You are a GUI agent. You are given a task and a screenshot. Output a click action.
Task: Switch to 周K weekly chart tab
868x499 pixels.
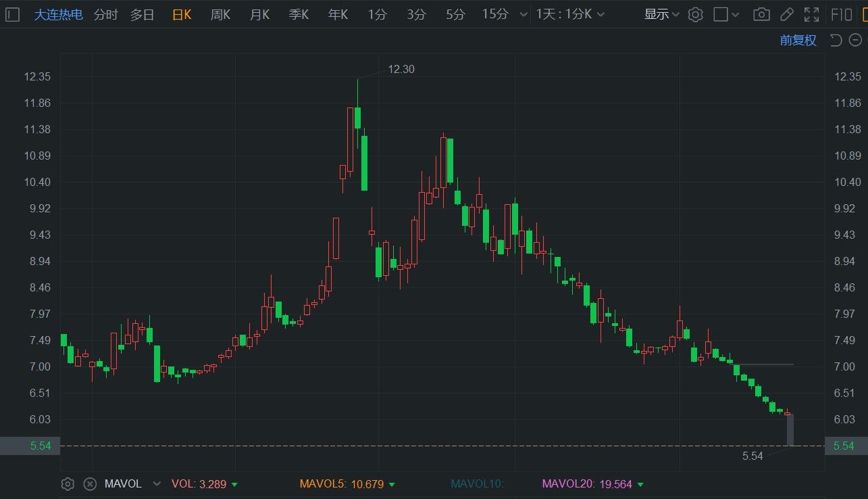pos(220,14)
